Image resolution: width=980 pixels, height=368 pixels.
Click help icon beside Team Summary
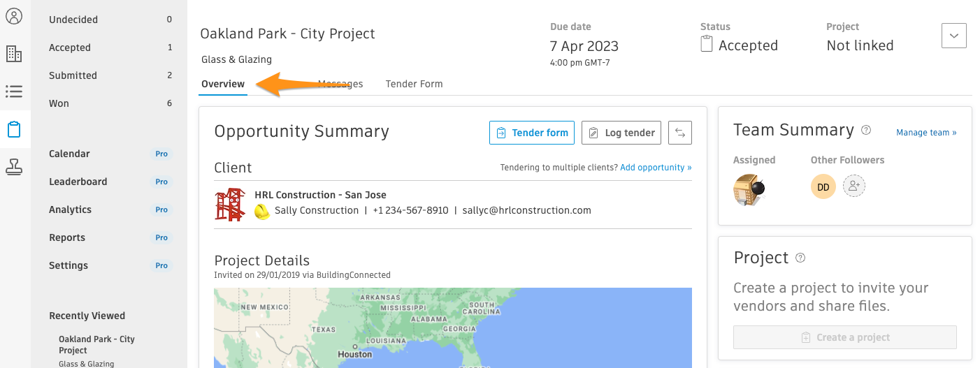click(866, 130)
